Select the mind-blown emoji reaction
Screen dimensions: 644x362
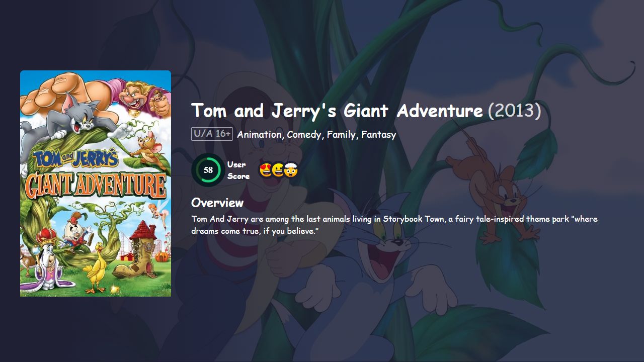point(291,170)
